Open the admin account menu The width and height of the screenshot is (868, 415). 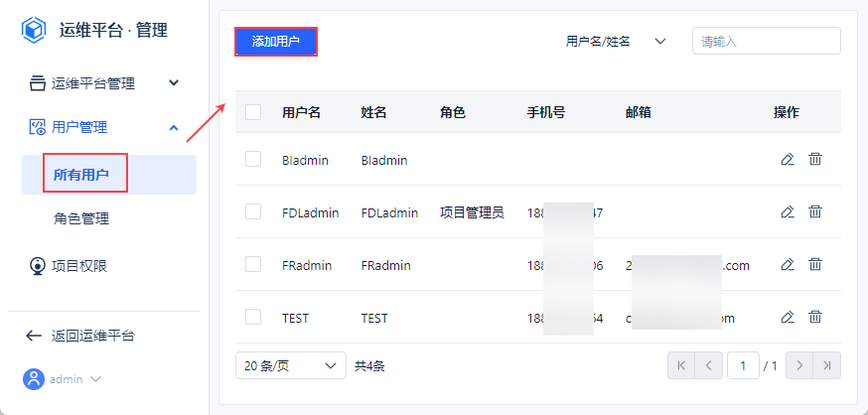tap(66, 378)
